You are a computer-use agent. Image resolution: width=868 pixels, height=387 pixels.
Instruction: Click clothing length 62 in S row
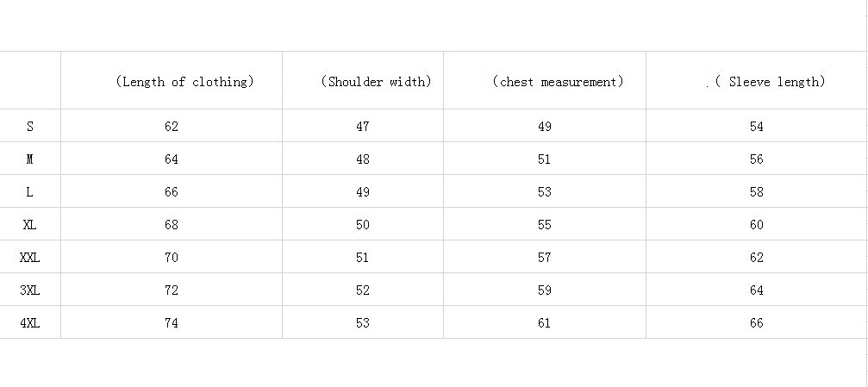point(172,127)
